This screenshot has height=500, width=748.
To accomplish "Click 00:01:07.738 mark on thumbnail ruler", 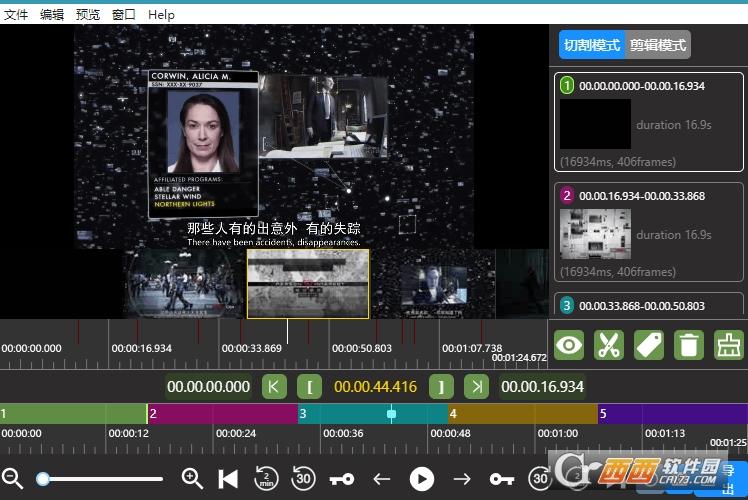I will click(472, 348).
